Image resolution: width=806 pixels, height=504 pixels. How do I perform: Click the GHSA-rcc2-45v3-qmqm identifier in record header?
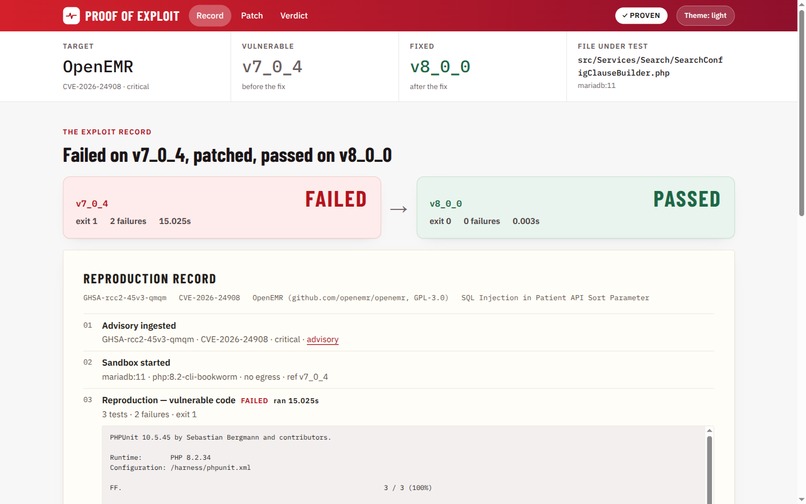click(x=125, y=298)
